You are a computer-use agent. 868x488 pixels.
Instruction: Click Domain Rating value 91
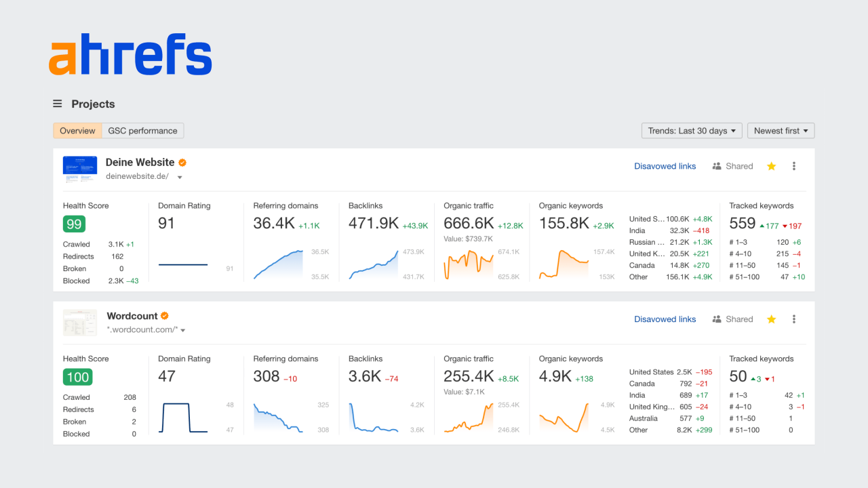click(x=167, y=223)
